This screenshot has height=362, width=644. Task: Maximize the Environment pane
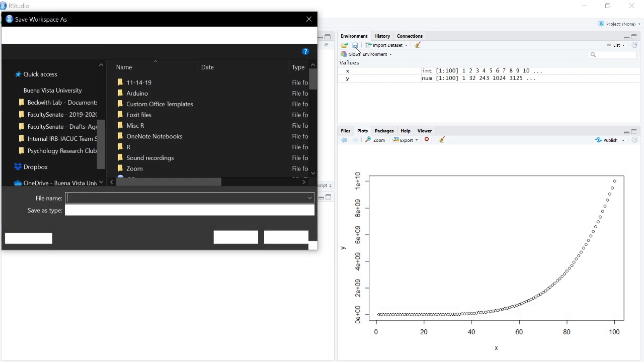click(634, 37)
